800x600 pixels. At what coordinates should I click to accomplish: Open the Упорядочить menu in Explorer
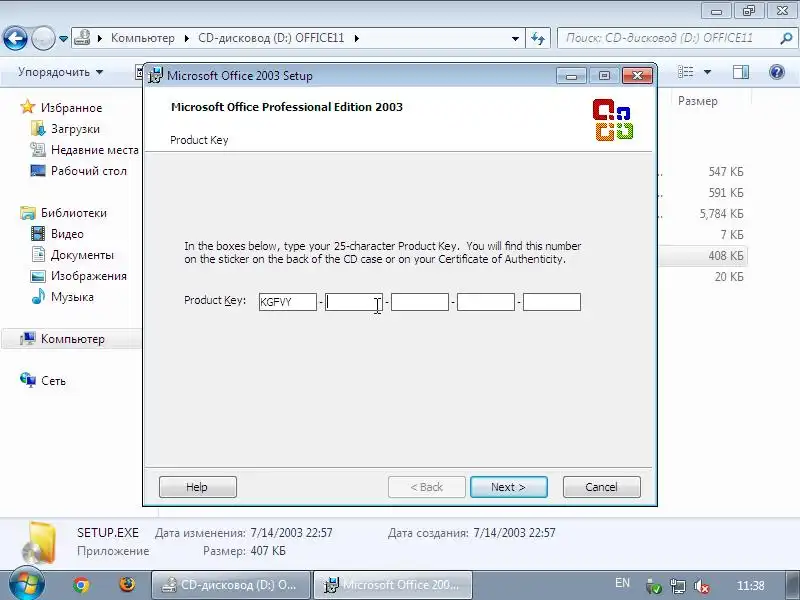click(x=60, y=72)
